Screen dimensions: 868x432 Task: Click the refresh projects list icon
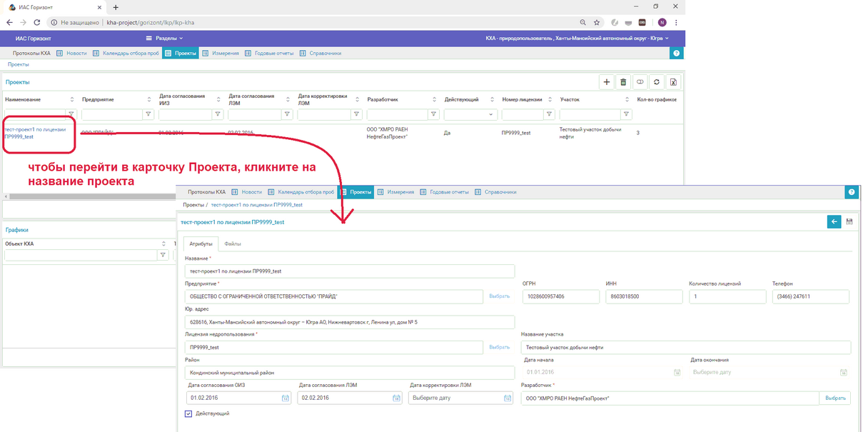point(656,82)
